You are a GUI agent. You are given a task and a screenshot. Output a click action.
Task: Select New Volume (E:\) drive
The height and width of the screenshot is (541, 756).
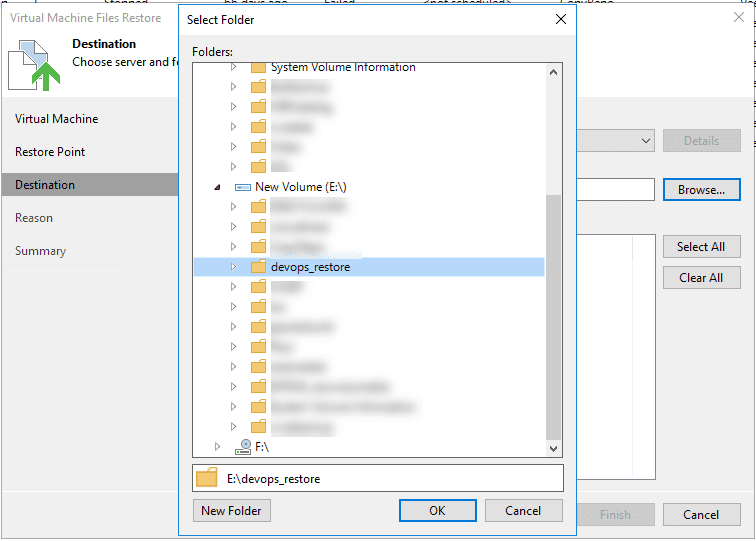pyautogui.click(x=301, y=187)
